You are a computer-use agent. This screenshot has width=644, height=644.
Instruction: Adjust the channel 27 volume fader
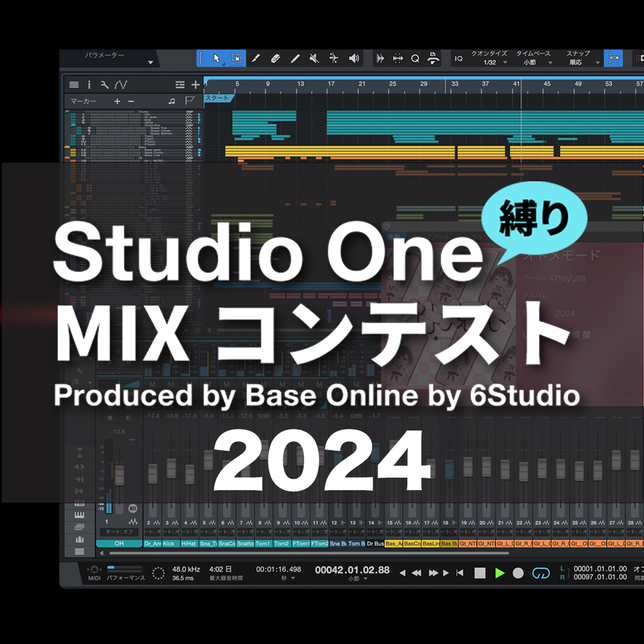tap(616, 460)
